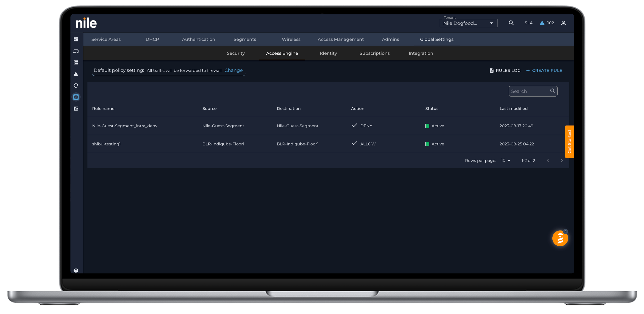Open the wallet-shaped icon in sidebar
The width and height of the screenshot is (644, 314).
click(76, 108)
